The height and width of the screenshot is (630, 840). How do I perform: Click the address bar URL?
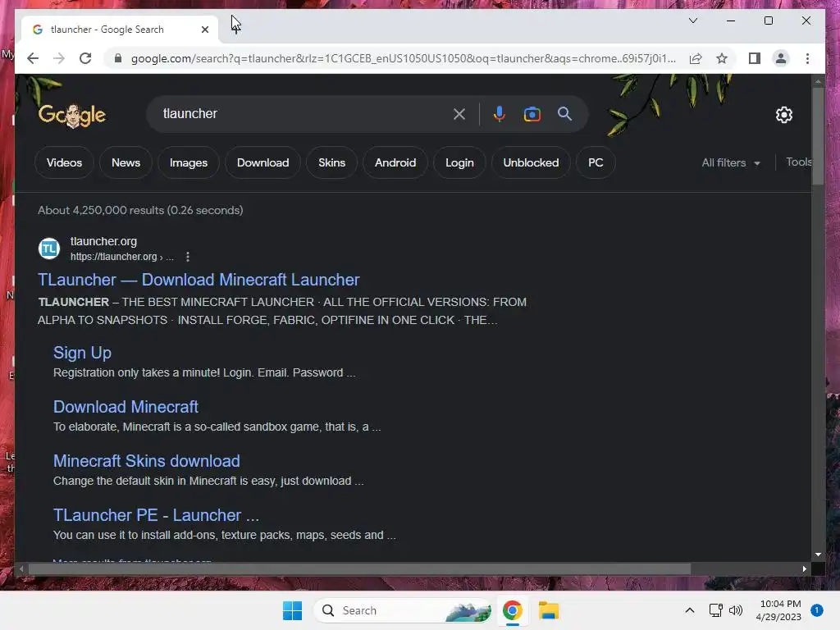(x=403, y=58)
